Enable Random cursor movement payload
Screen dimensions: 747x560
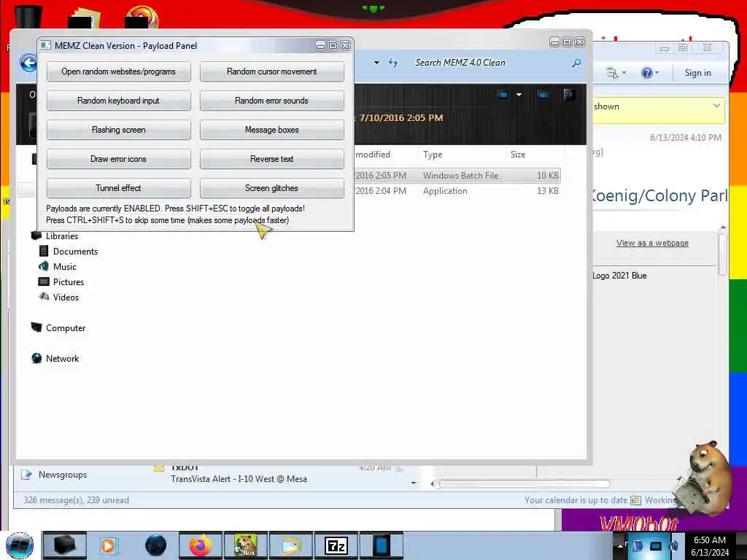click(271, 71)
